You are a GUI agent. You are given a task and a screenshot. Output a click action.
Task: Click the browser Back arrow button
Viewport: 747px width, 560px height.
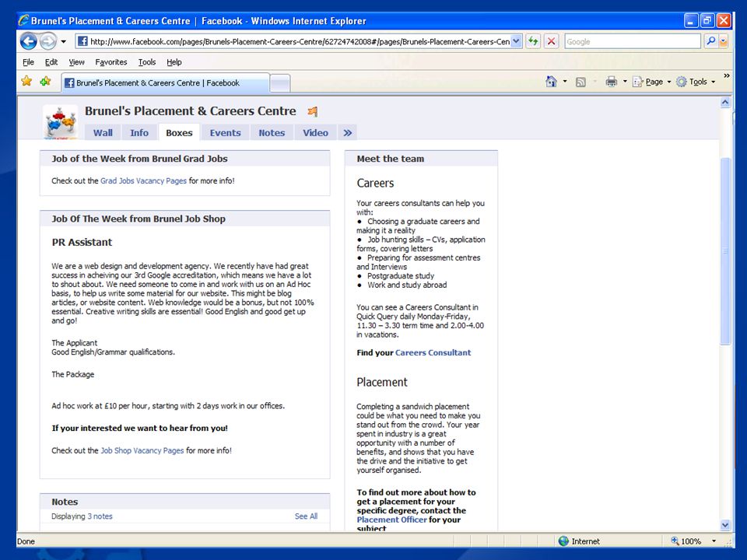29,41
